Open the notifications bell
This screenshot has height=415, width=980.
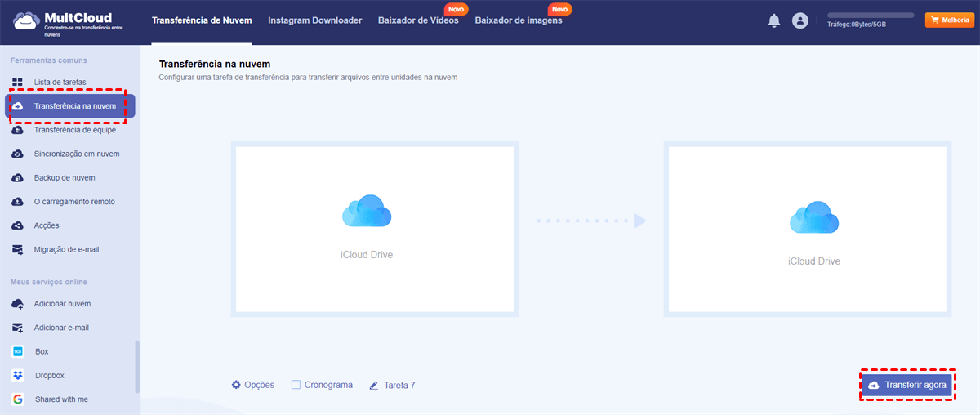[x=774, y=21]
